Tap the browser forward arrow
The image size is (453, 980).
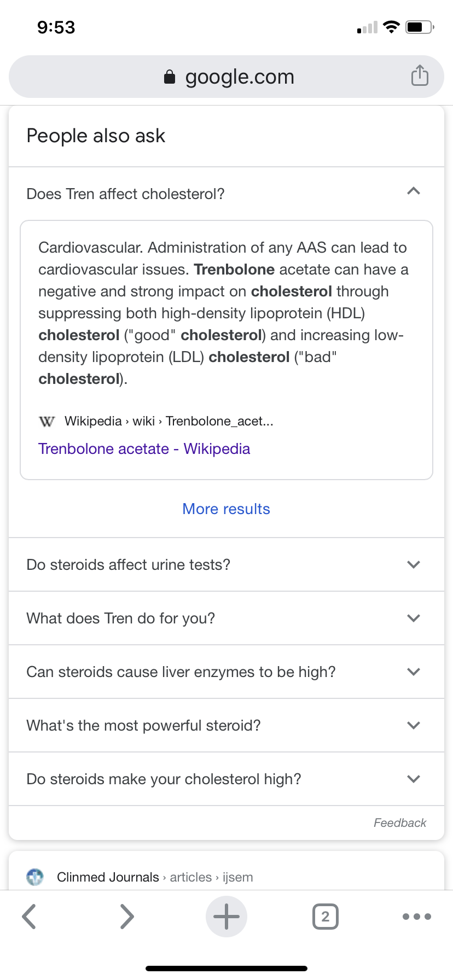(127, 917)
